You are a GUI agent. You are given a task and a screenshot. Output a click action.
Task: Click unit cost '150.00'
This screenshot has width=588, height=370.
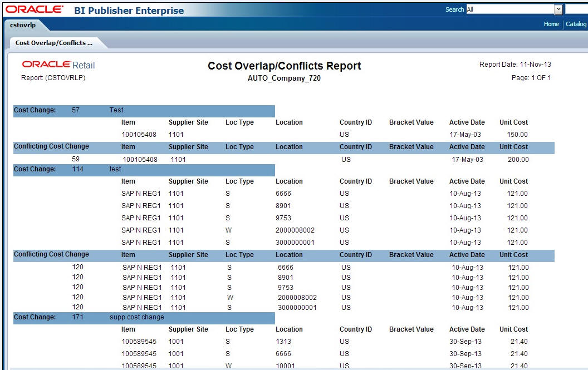[517, 134]
